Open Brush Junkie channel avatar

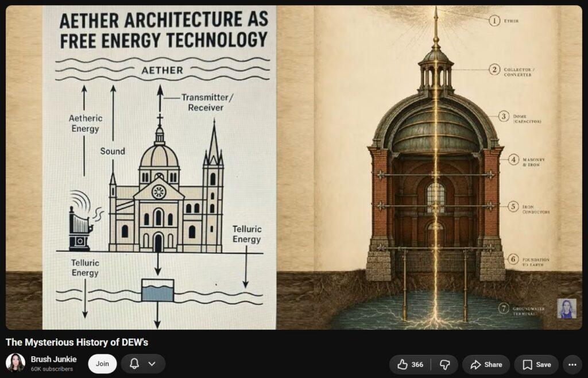[16, 363]
